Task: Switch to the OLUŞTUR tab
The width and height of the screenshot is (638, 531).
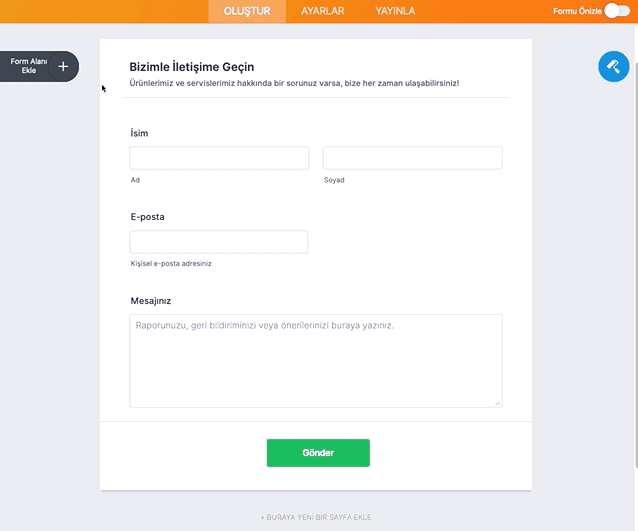Action: click(247, 11)
